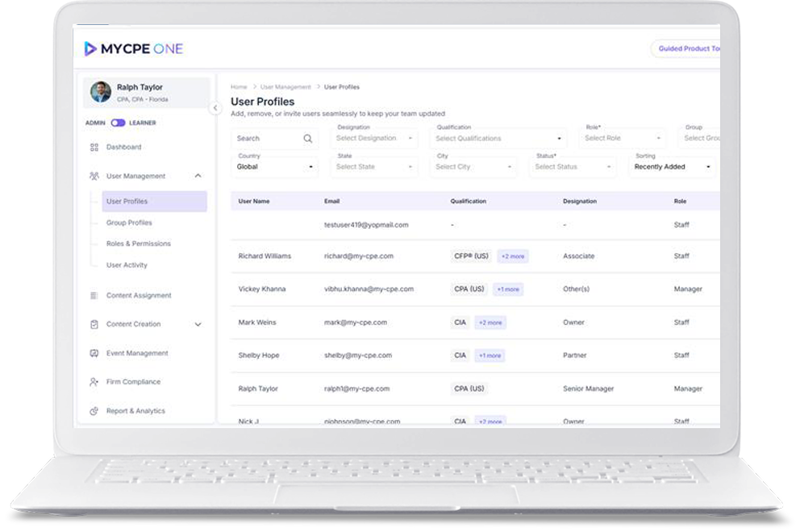
Task: Click testuser419@yopmail.com email
Action: tap(366, 225)
